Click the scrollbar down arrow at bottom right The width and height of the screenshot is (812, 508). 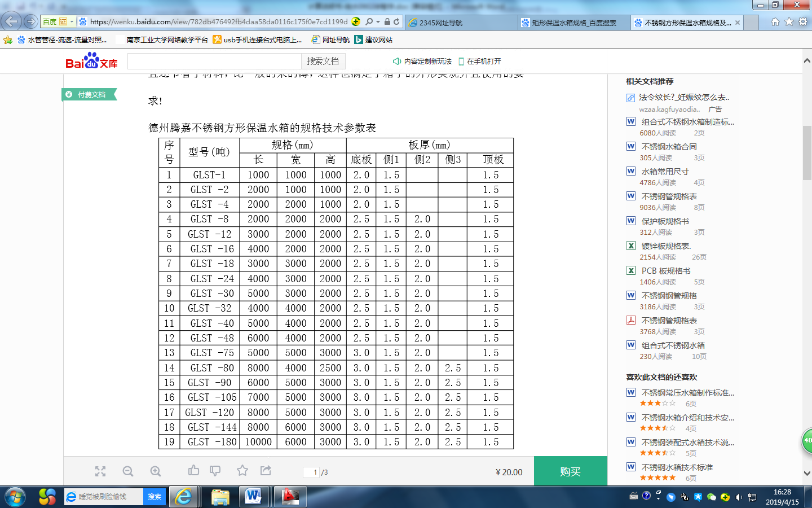(x=807, y=473)
